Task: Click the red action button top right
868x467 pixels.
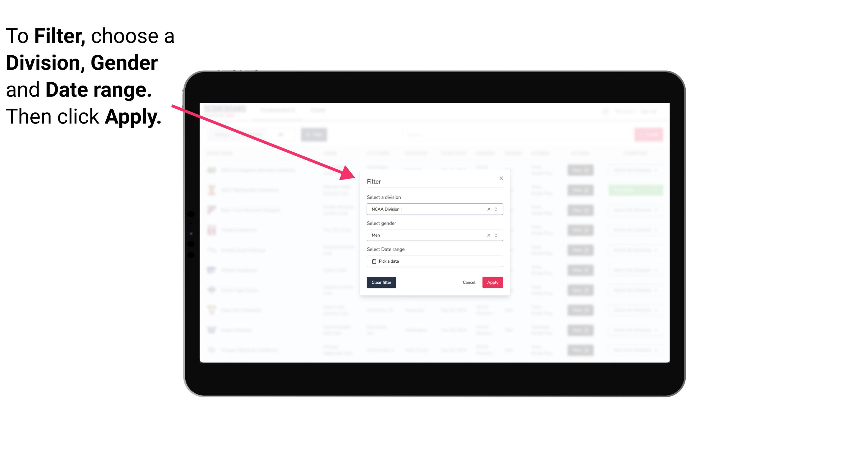Action: coord(648,134)
